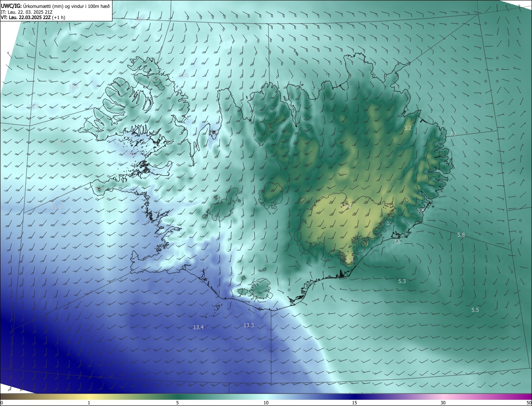The width and height of the screenshot is (532, 406).
Task: Click the 2.4 value label on the map
Action: [350, 260]
